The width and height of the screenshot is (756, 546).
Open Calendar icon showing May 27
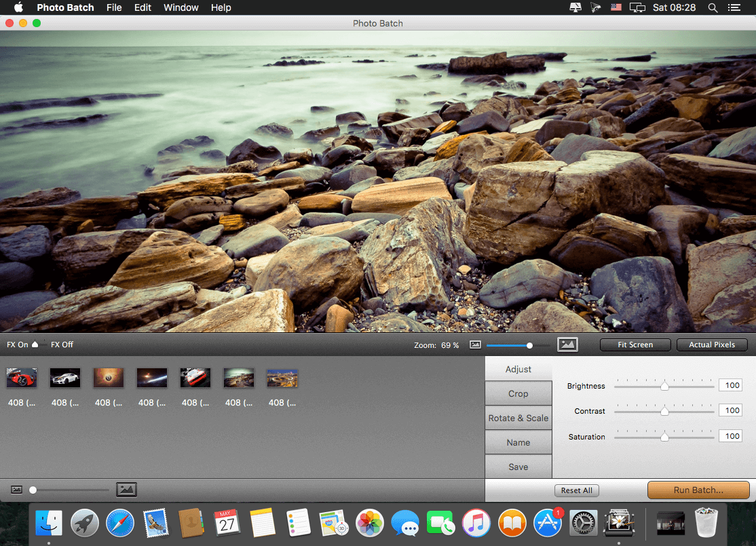click(227, 523)
